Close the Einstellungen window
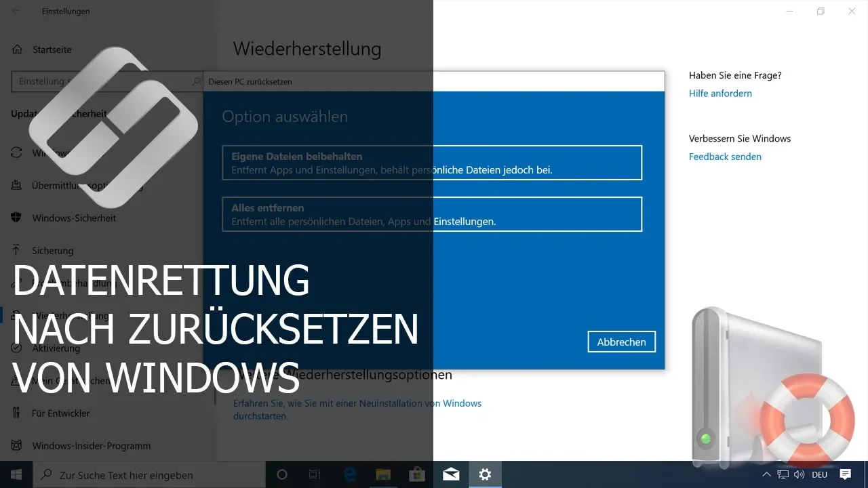This screenshot has width=868, height=488. [852, 11]
